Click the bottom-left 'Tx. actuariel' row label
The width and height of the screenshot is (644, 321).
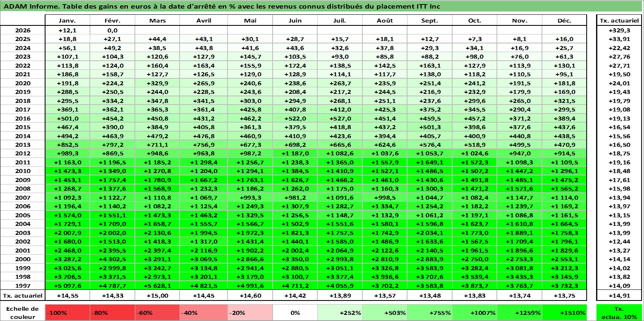(23, 296)
